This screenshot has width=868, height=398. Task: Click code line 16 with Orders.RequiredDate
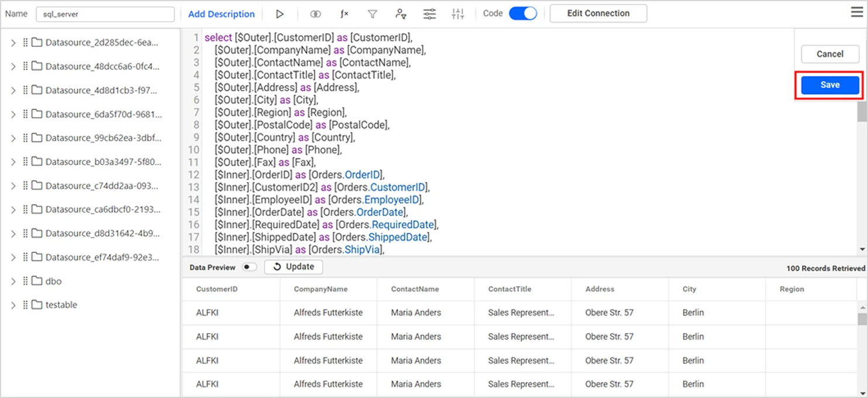[326, 225]
